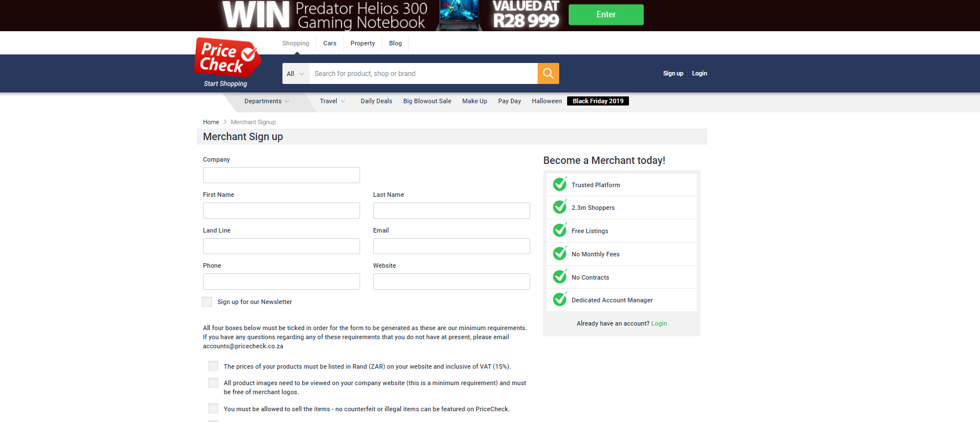This screenshot has width=980, height=422.
Task: Click the No Contracts text
Action: coord(590,277)
